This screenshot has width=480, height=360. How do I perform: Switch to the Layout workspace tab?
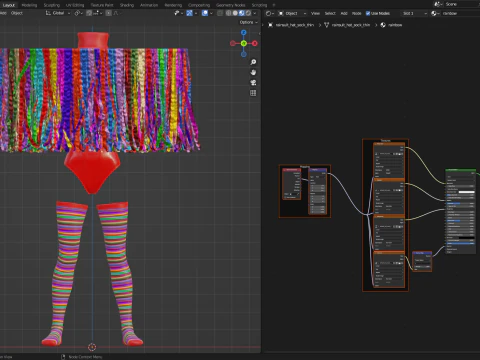click(x=9, y=5)
